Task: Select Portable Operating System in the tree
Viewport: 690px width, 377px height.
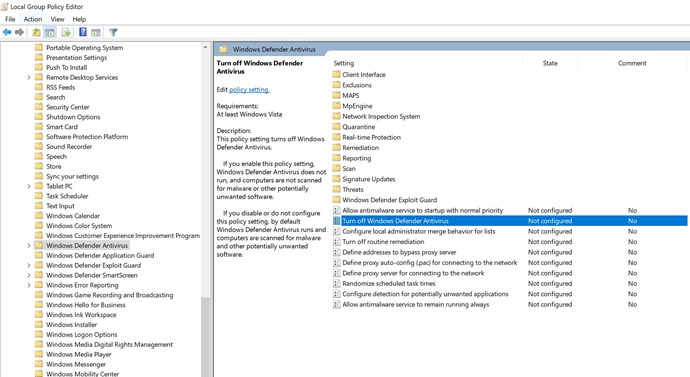Action: 84,48
